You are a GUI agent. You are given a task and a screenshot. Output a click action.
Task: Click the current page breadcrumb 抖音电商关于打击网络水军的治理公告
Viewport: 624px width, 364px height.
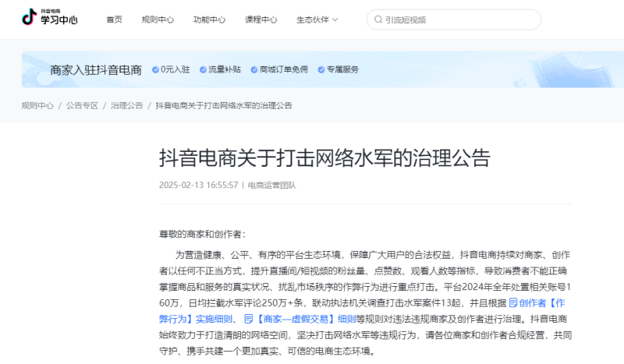point(224,105)
